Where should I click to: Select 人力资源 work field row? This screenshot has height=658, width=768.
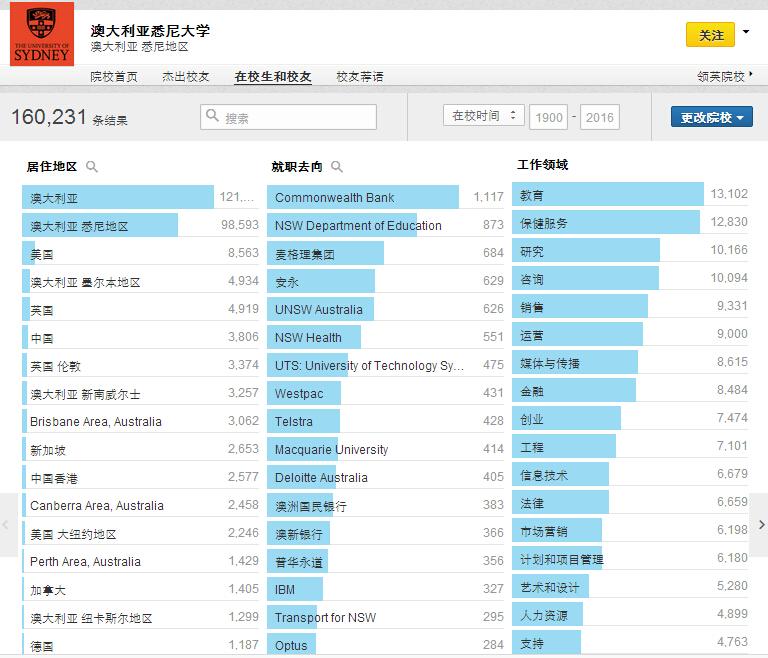[x=630, y=614]
